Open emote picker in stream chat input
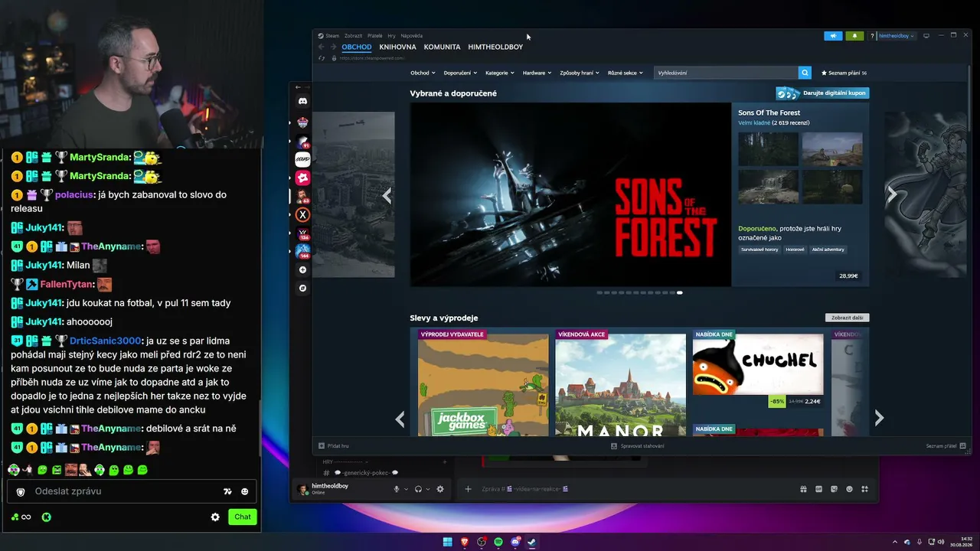This screenshot has width=980, height=551. tap(245, 491)
